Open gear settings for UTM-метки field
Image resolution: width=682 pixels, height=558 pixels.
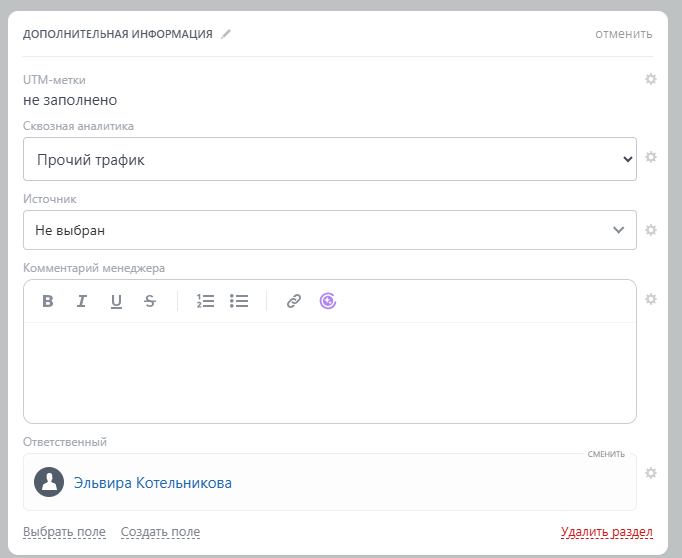(x=651, y=79)
